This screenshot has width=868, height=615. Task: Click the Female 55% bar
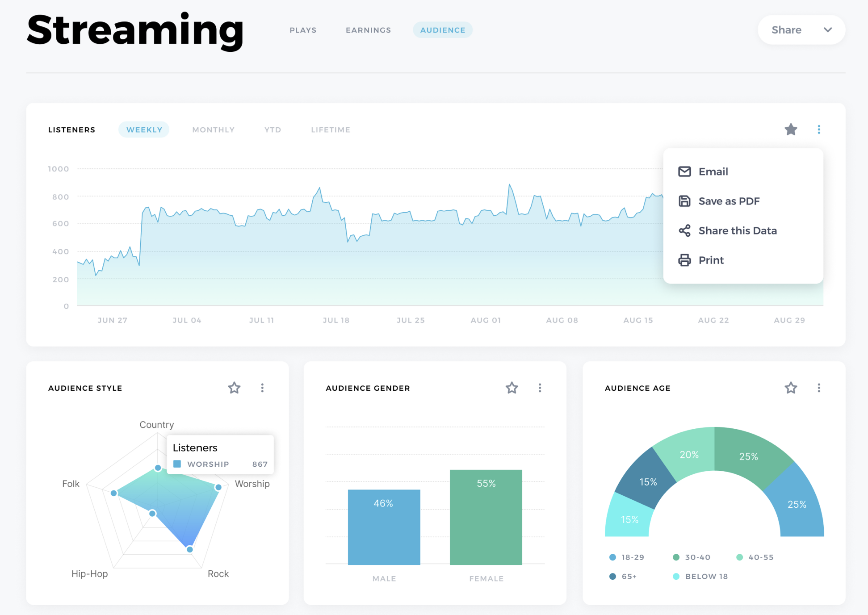(x=486, y=517)
